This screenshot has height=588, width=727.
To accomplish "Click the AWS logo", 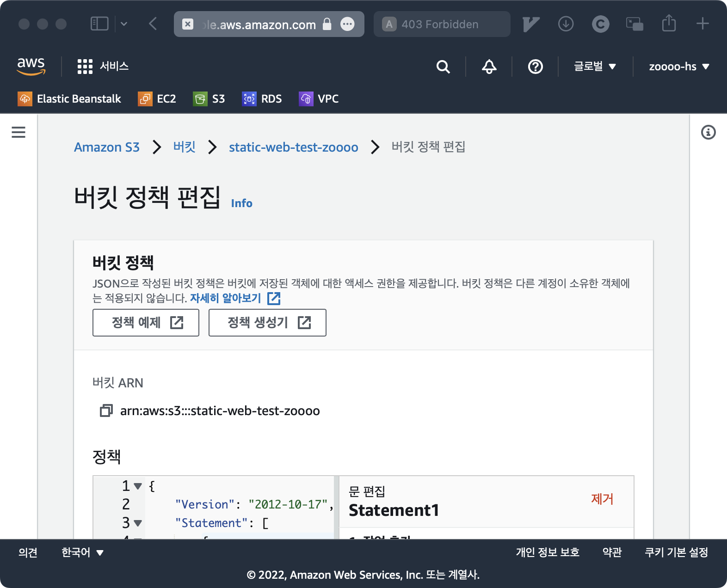I will 31,66.
